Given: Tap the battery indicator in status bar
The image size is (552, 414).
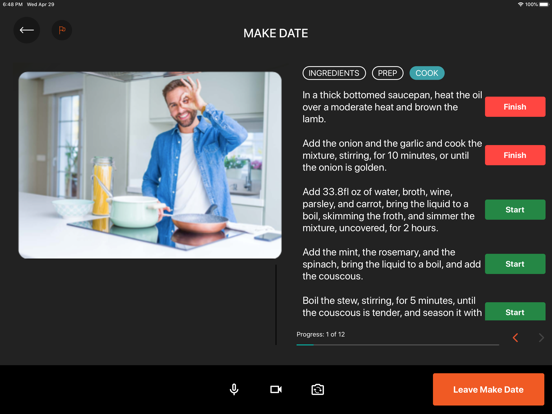Looking at the screenshot, I should 544,5.
